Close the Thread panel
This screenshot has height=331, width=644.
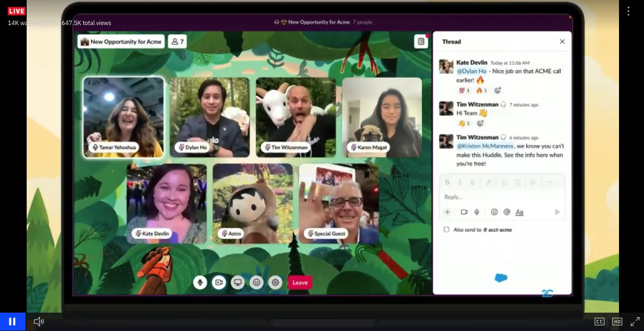point(562,42)
